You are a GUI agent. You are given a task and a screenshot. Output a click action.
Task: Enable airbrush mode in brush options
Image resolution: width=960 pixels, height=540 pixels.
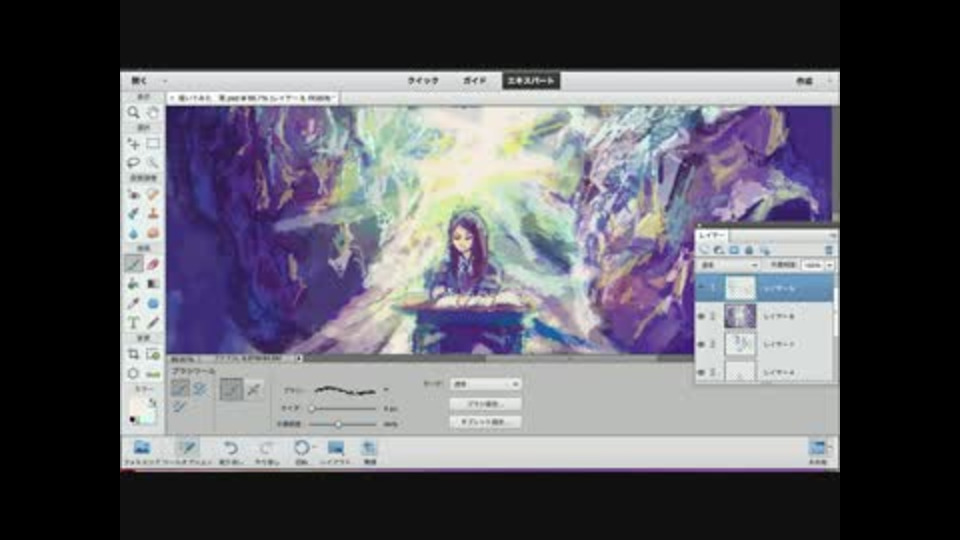point(253,389)
